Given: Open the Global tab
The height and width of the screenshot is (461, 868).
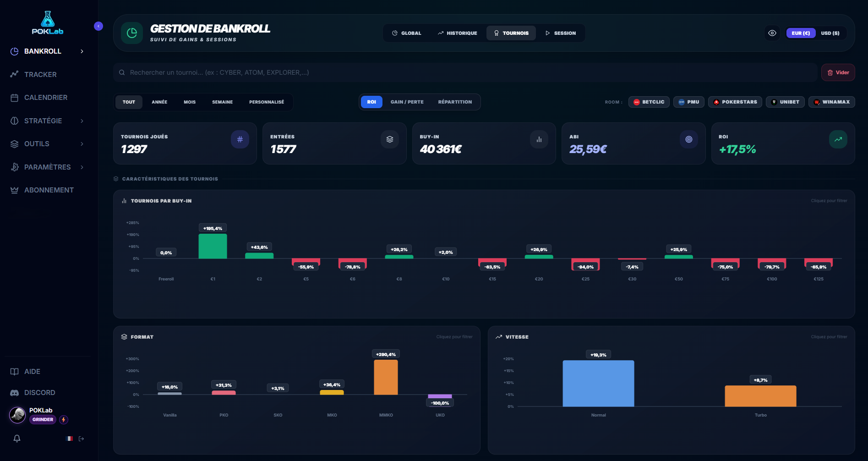Looking at the screenshot, I should (x=407, y=33).
